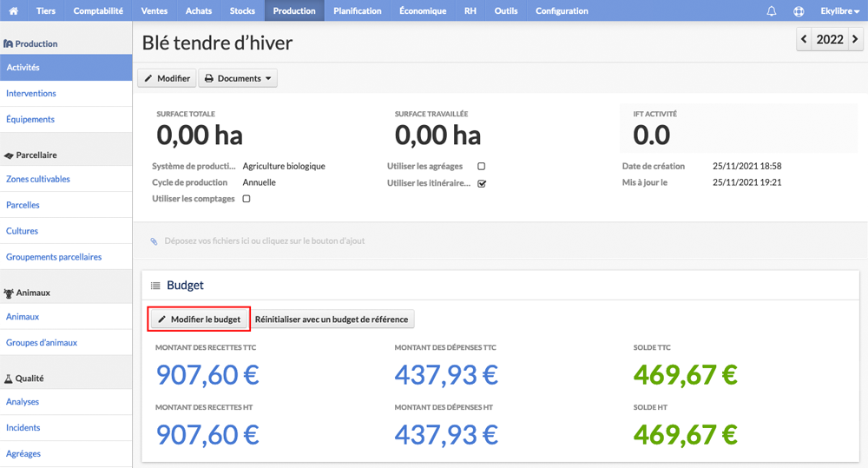This screenshot has width=868, height=468.
Task: Open the Documents dropdown
Action: [238, 78]
